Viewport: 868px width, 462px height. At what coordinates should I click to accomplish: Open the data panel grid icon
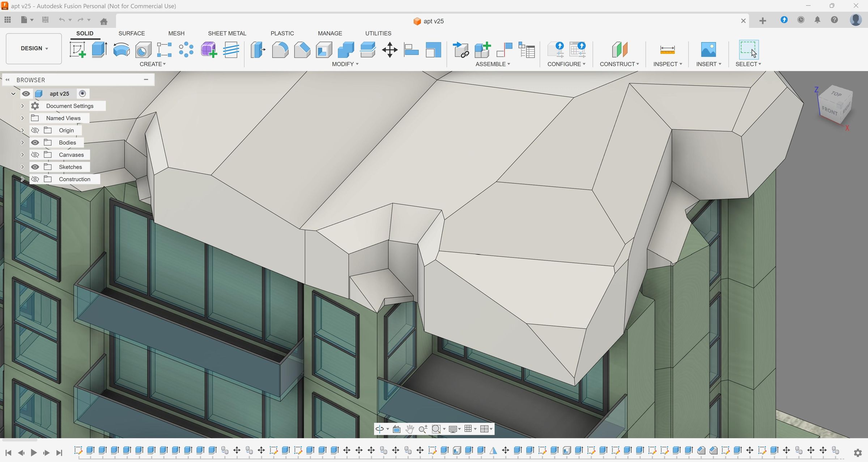click(8, 20)
